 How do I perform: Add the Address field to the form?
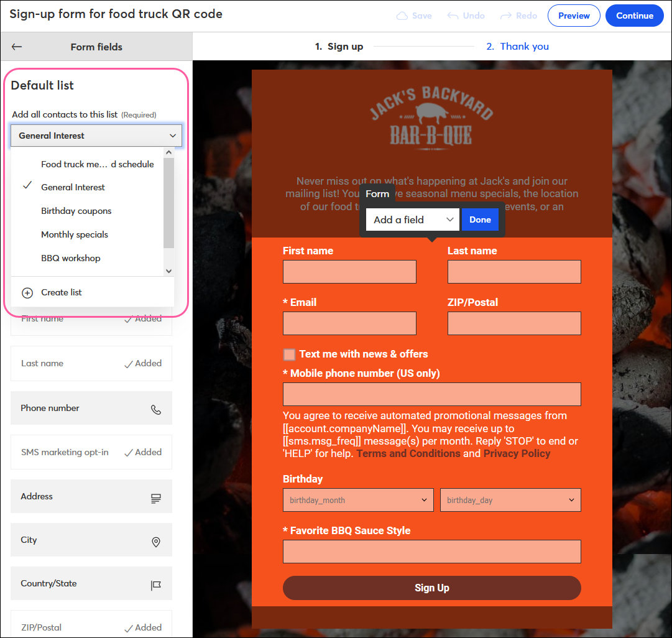pyautogui.click(x=91, y=496)
